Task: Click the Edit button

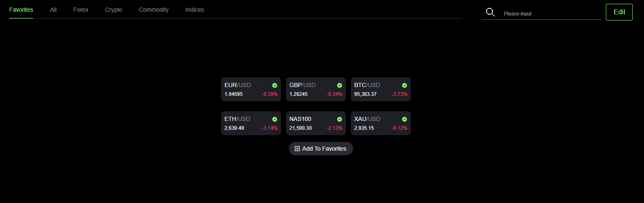Action: tap(619, 12)
